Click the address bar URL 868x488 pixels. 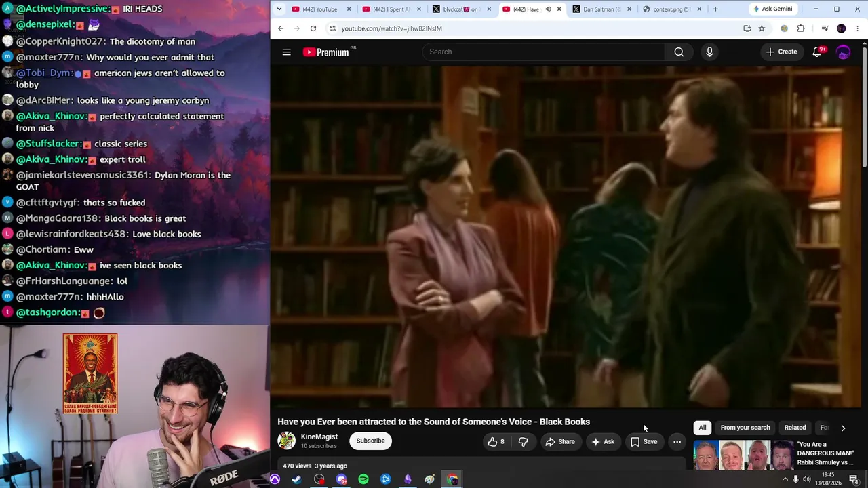point(392,28)
